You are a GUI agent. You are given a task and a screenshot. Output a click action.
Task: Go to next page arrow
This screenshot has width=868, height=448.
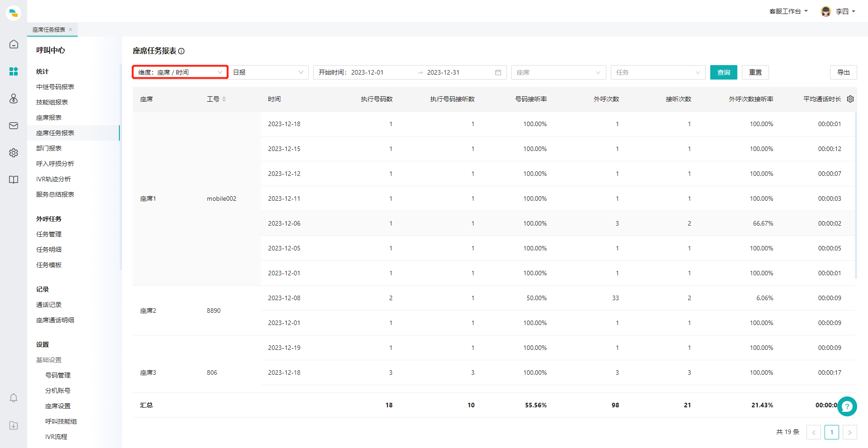tap(850, 432)
